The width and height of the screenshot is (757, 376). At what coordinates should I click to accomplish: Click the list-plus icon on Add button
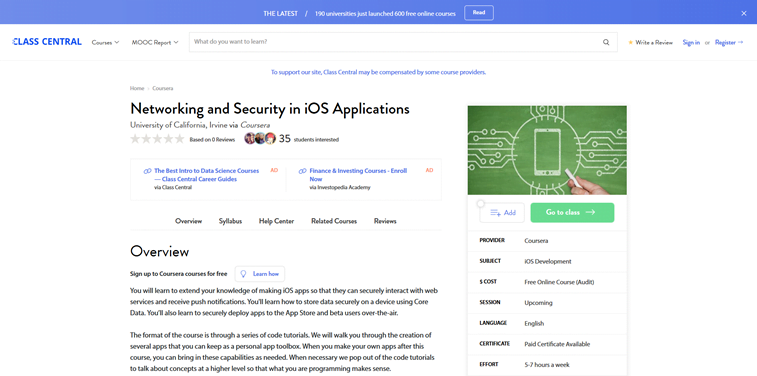[x=495, y=213]
